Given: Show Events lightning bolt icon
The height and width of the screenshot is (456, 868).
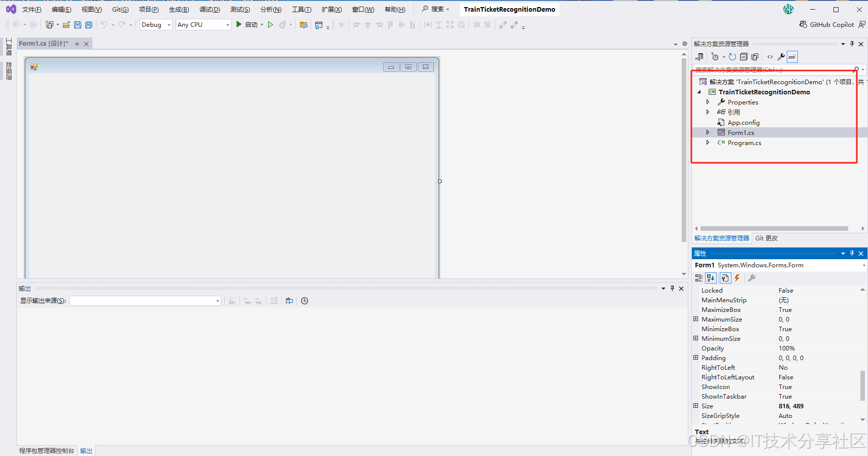Looking at the screenshot, I should (737, 278).
